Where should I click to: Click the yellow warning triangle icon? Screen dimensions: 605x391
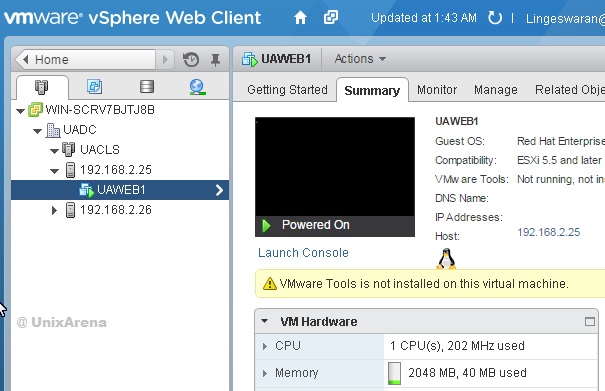point(270,284)
